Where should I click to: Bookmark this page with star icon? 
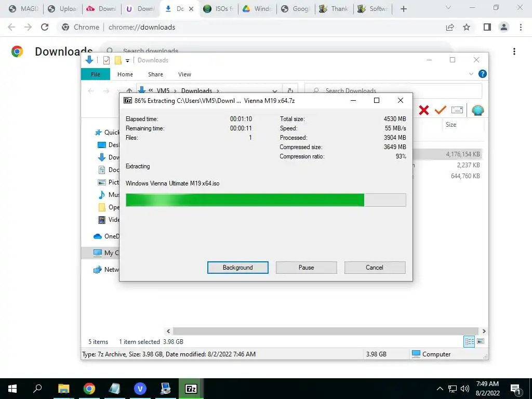[467, 27]
